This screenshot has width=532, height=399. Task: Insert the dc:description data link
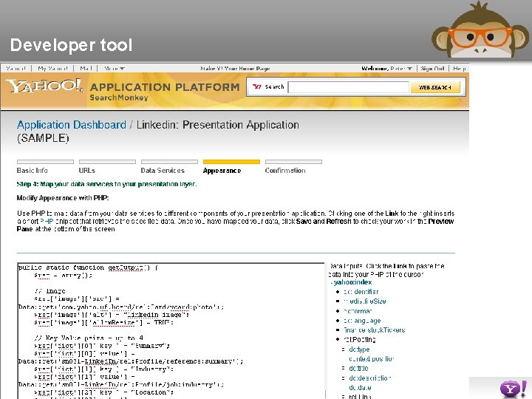point(370,378)
